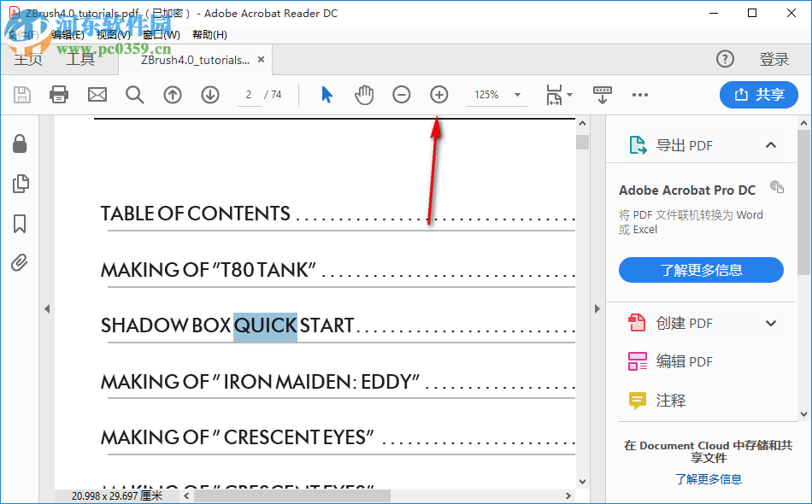Open the 125% zoom level dropdown
The image size is (812, 504).
516,95
